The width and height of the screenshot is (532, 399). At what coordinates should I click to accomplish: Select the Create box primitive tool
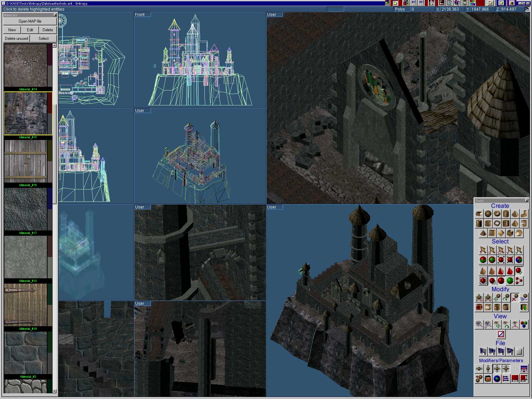(479, 214)
